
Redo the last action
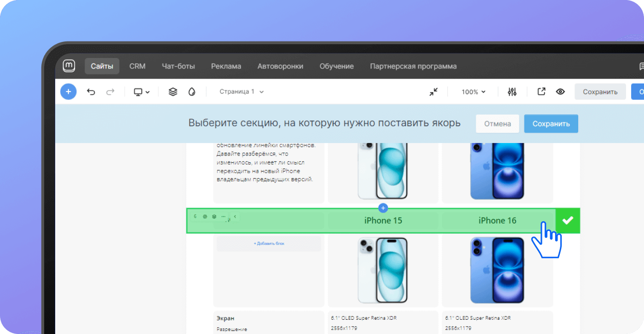(110, 92)
